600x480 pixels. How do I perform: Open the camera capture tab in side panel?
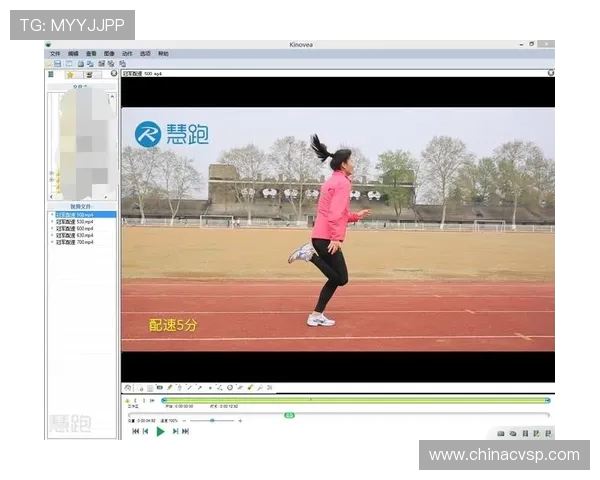tap(89, 74)
